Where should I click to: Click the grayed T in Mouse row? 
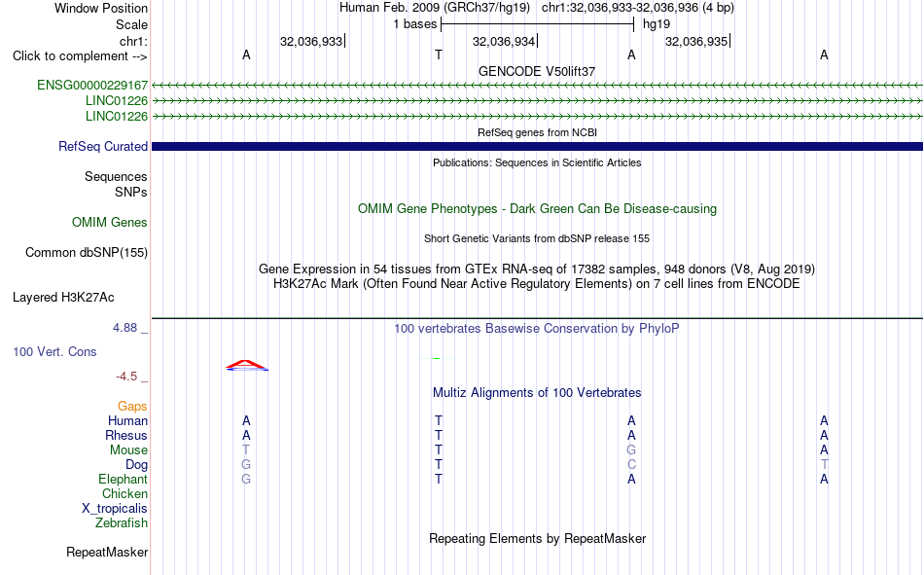pos(246,449)
